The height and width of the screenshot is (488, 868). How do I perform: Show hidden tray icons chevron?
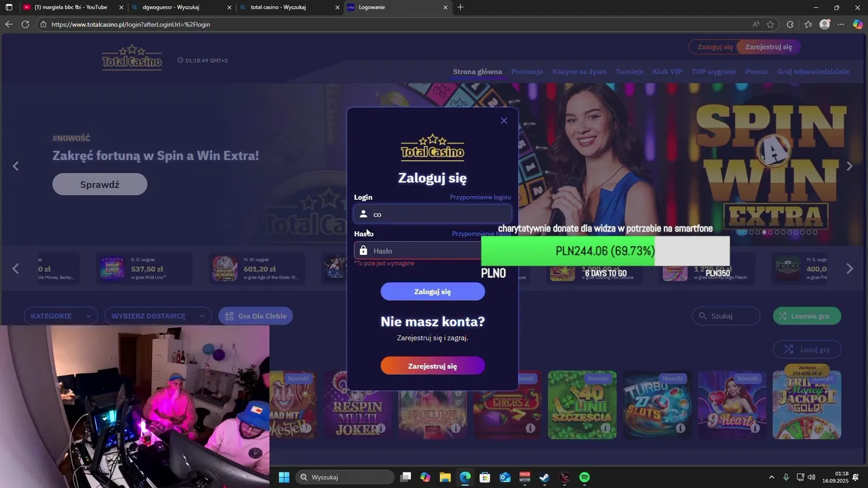tap(771, 477)
